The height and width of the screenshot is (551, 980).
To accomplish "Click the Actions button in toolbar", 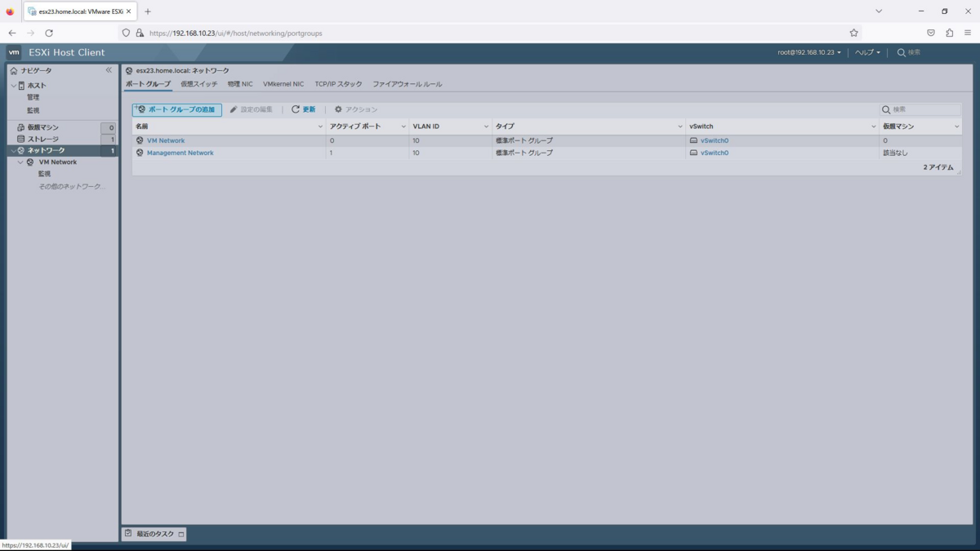I will 356,109.
